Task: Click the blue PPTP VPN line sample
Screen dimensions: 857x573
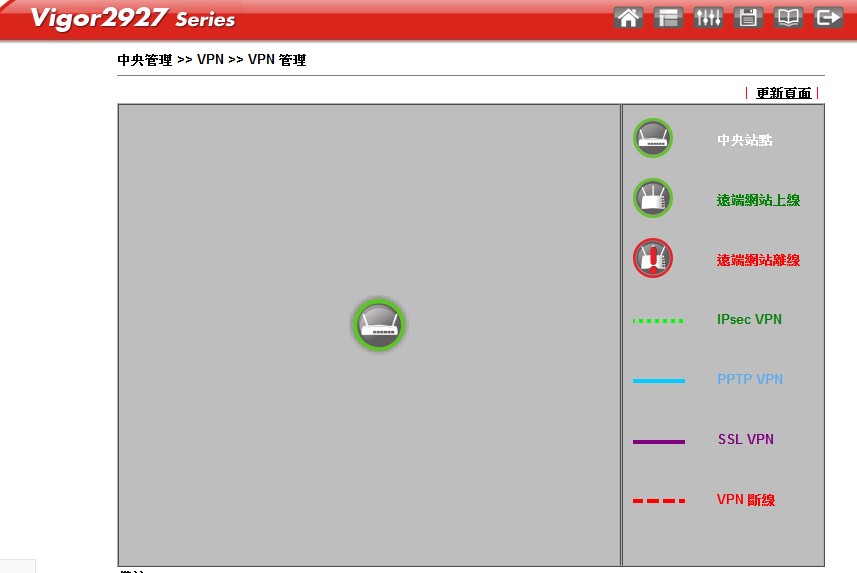Action: [658, 381]
